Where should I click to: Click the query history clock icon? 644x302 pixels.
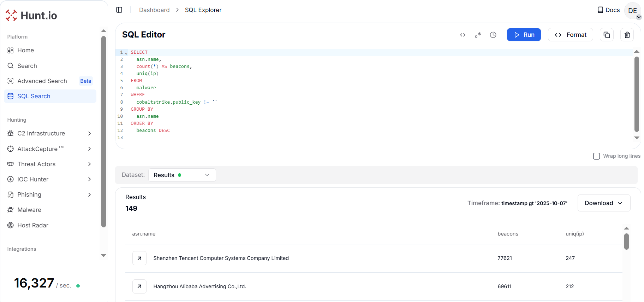click(x=493, y=35)
